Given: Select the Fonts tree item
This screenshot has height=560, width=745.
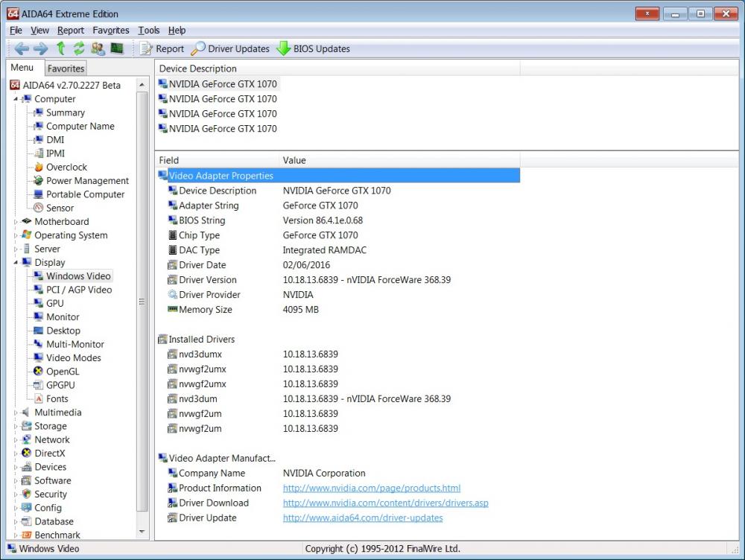Looking at the screenshot, I should (57, 399).
